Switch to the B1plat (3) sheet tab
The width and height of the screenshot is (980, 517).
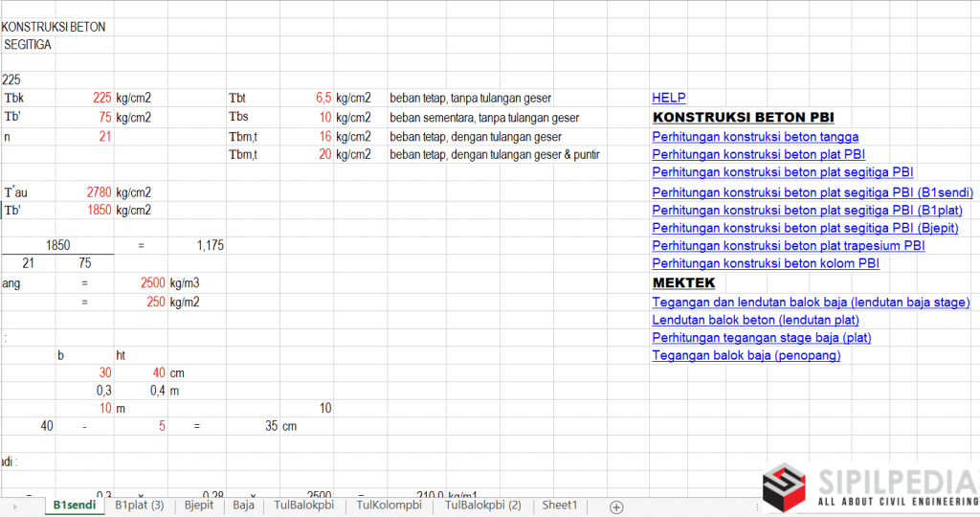(140, 505)
